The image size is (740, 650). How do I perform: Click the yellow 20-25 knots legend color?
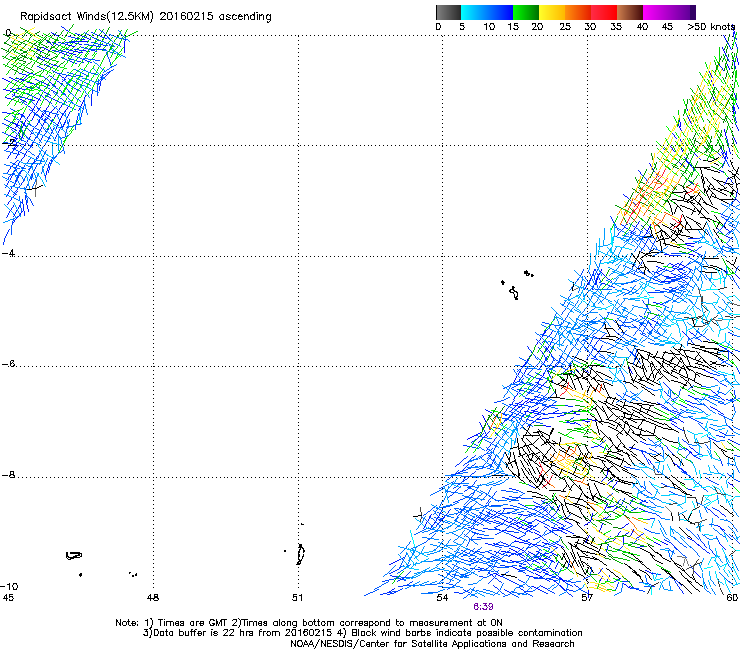click(552, 12)
